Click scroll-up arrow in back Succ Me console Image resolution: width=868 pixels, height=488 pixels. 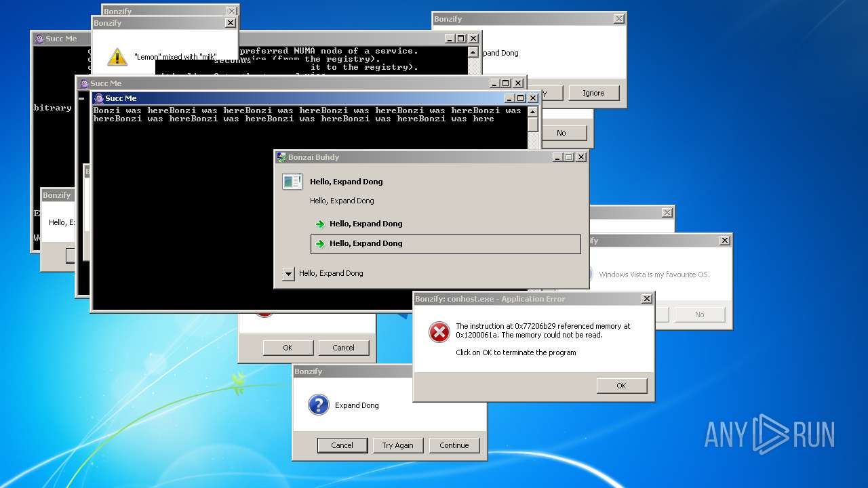[x=473, y=52]
